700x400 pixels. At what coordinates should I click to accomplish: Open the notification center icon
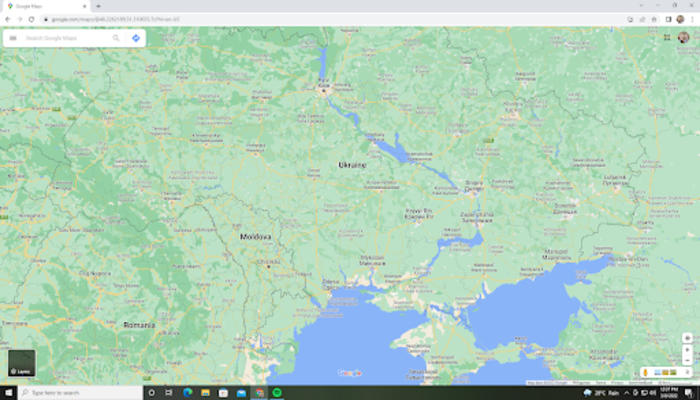pos(689,393)
